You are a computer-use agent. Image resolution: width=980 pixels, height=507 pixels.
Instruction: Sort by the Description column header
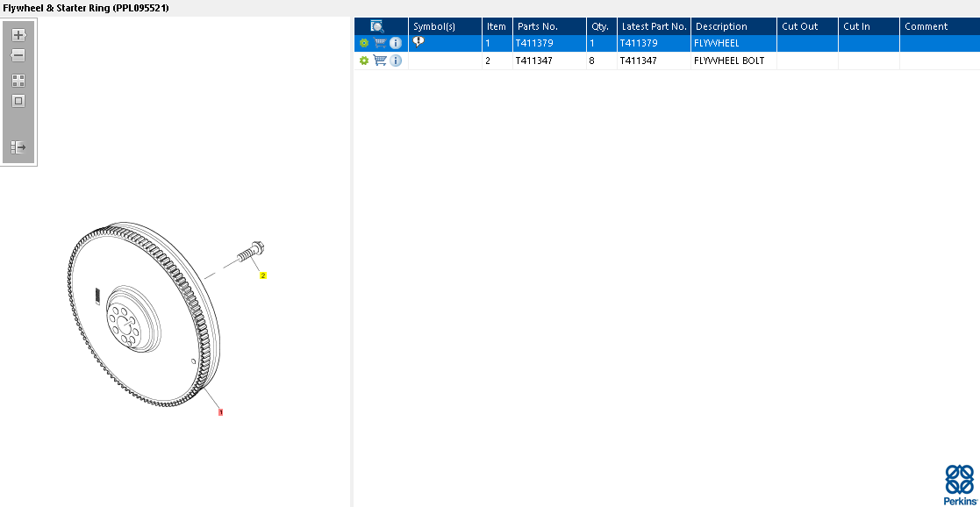(733, 26)
